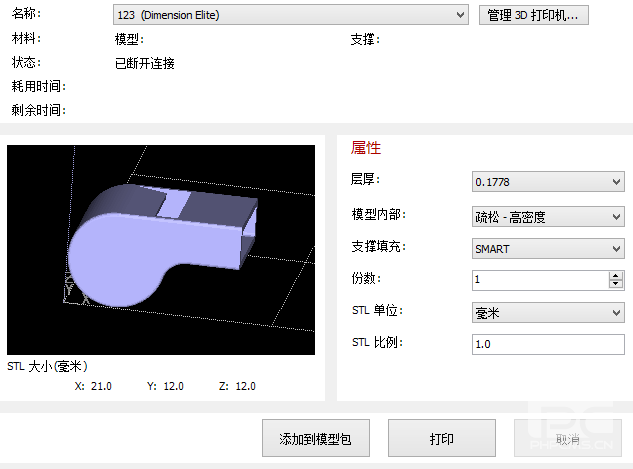
Task: Expand the 支撑填充 SMART dropdown
Action: pos(547,249)
